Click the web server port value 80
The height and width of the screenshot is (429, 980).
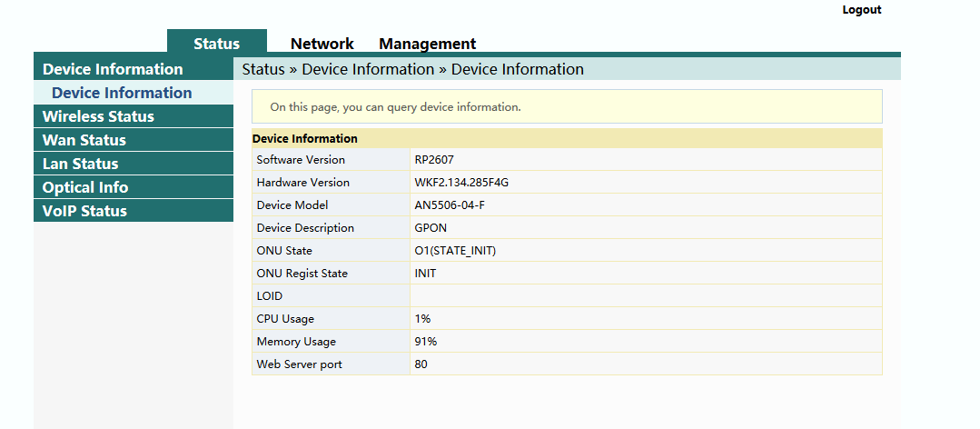point(421,364)
